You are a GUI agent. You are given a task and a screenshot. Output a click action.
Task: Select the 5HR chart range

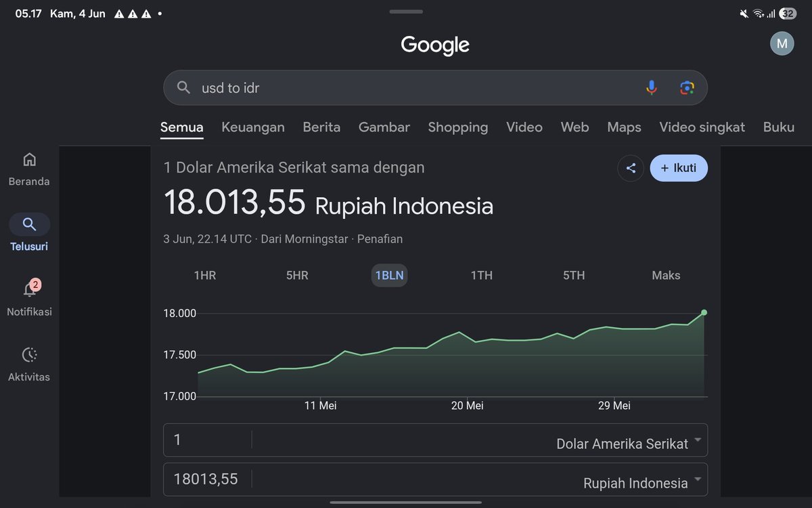pyautogui.click(x=297, y=275)
